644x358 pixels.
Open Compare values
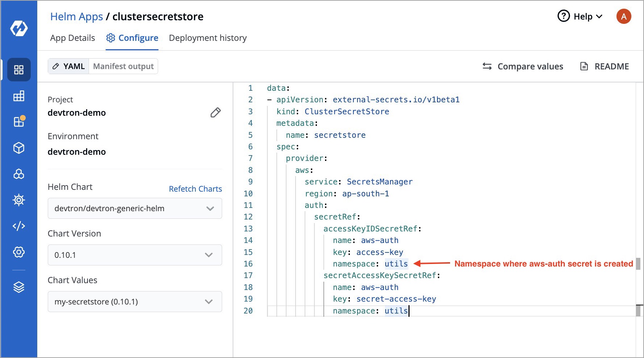(523, 66)
